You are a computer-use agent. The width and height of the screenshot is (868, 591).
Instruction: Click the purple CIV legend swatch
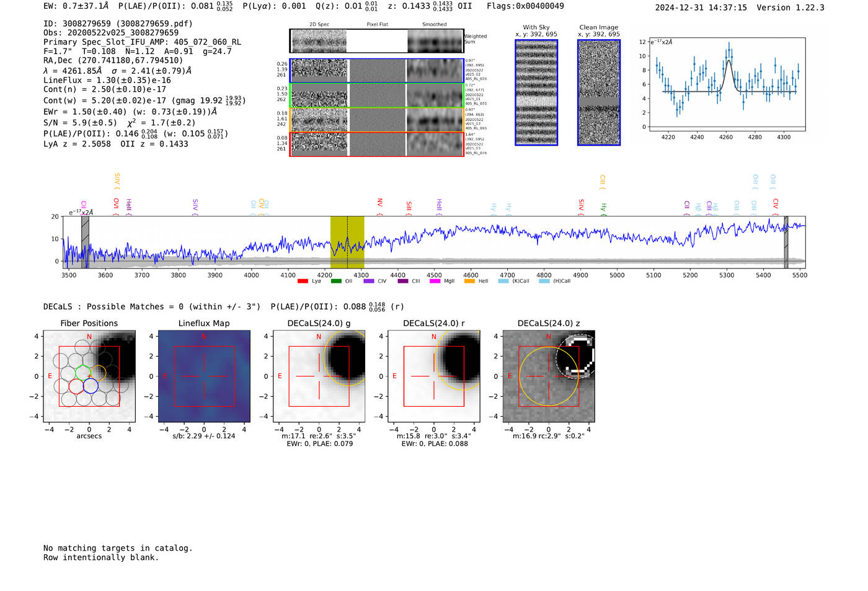click(369, 282)
